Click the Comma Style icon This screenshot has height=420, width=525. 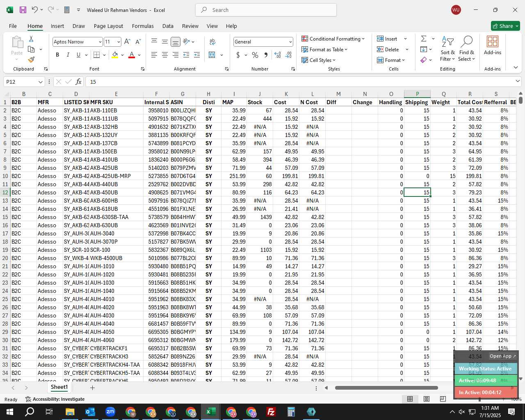[x=266, y=55]
